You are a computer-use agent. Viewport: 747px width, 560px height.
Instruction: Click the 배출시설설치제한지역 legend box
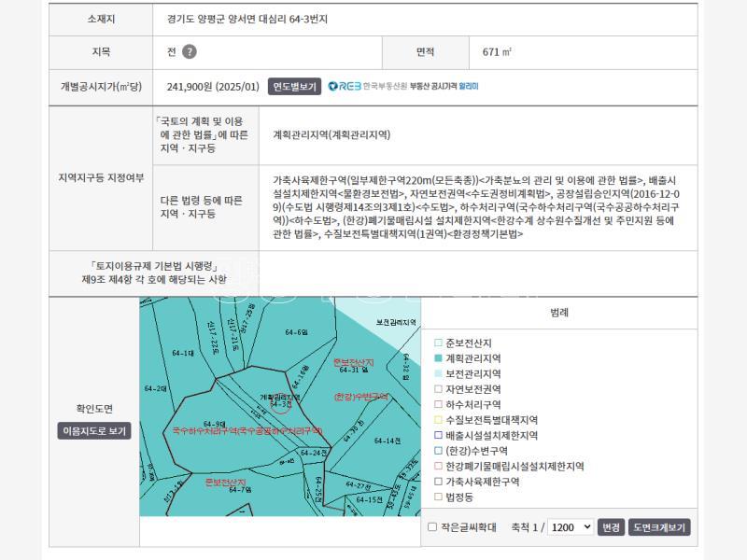coord(438,435)
